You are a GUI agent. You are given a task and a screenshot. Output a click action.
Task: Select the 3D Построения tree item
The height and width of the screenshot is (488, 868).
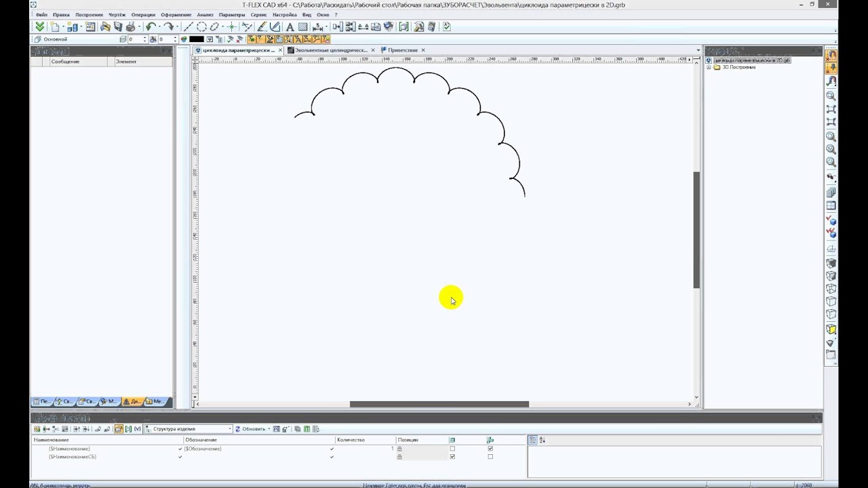click(738, 67)
